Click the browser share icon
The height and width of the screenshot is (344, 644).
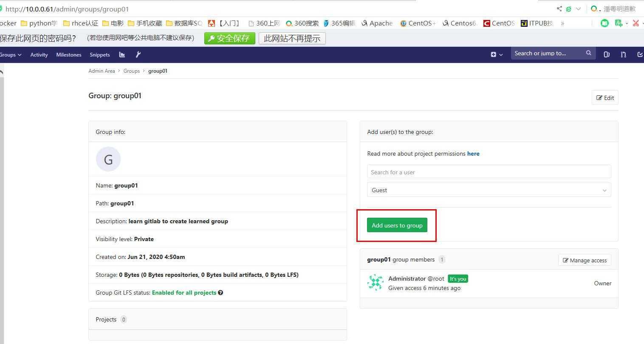coord(559,9)
